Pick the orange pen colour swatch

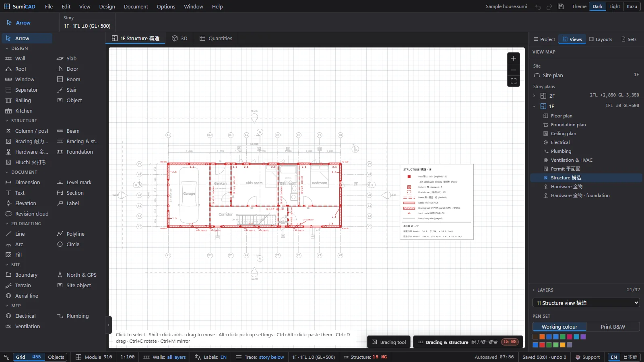542,337
